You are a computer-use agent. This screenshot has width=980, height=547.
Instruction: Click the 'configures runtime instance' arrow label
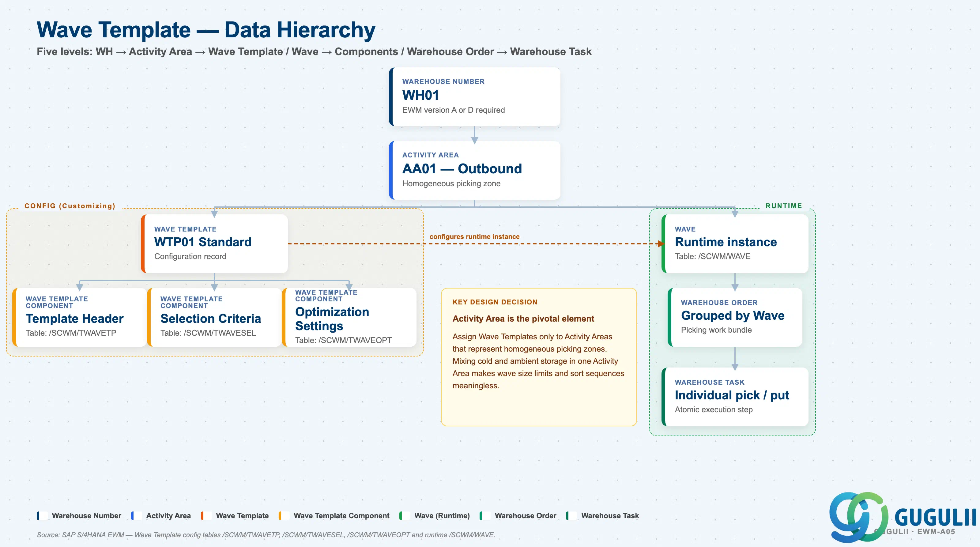click(474, 237)
